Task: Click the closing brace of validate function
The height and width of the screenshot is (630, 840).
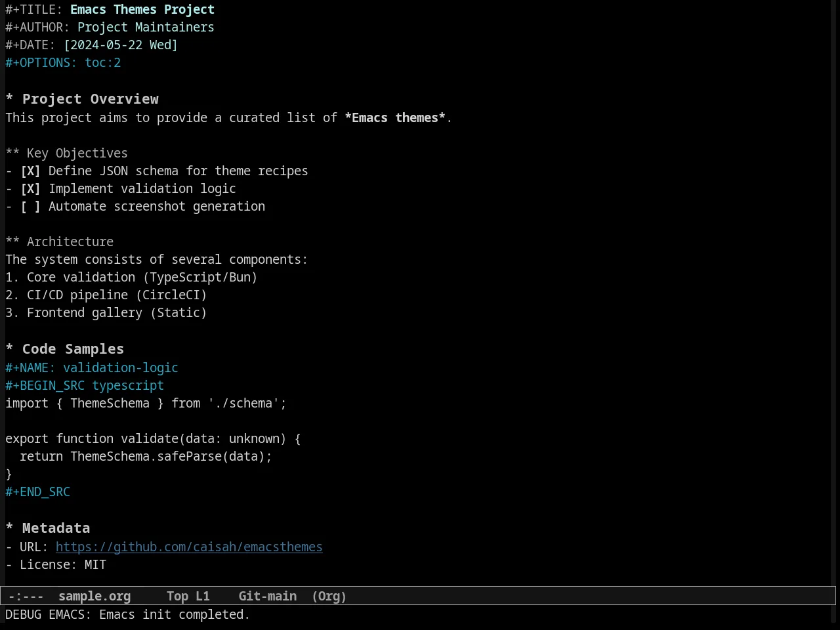Action: (9, 474)
